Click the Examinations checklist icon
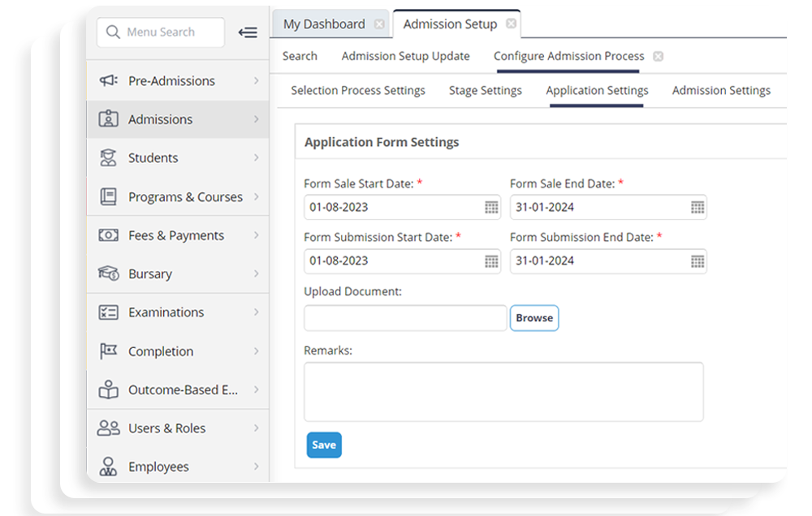Image resolution: width=812 pixels, height=516 pixels. pyautogui.click(x=108, y=312)
